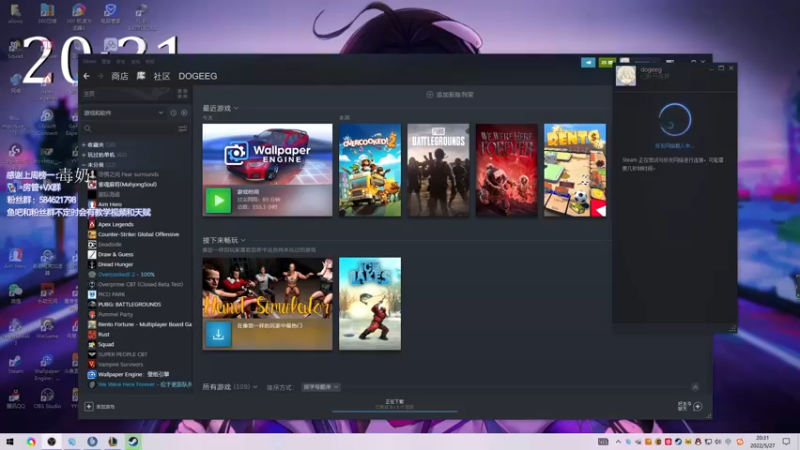
Task: Click the recent activity clock icon
Action: (173, 113)
